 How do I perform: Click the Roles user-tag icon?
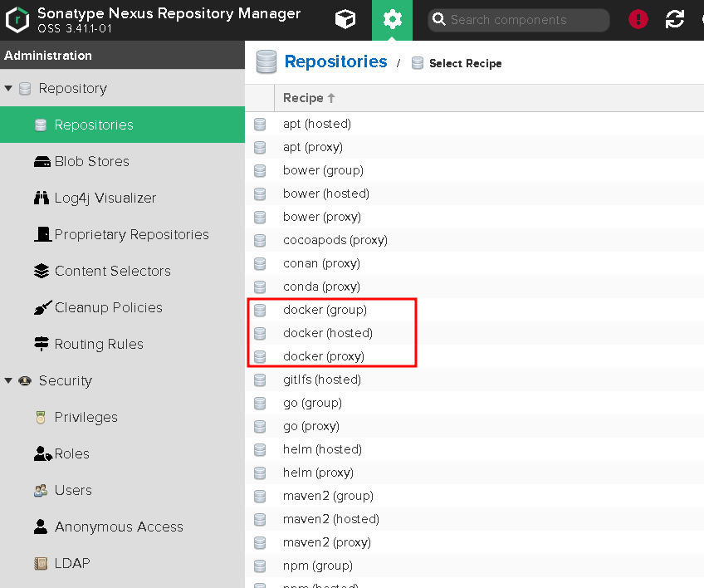point(42,453)
